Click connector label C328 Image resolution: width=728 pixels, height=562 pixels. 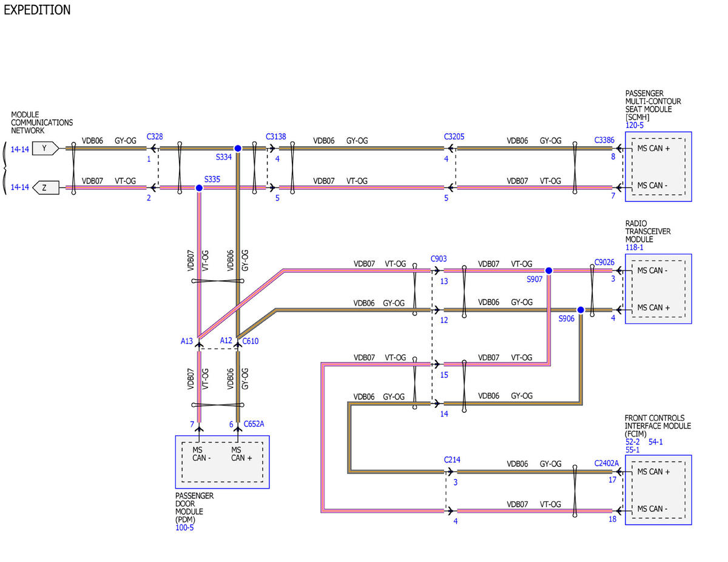(155, 137)
